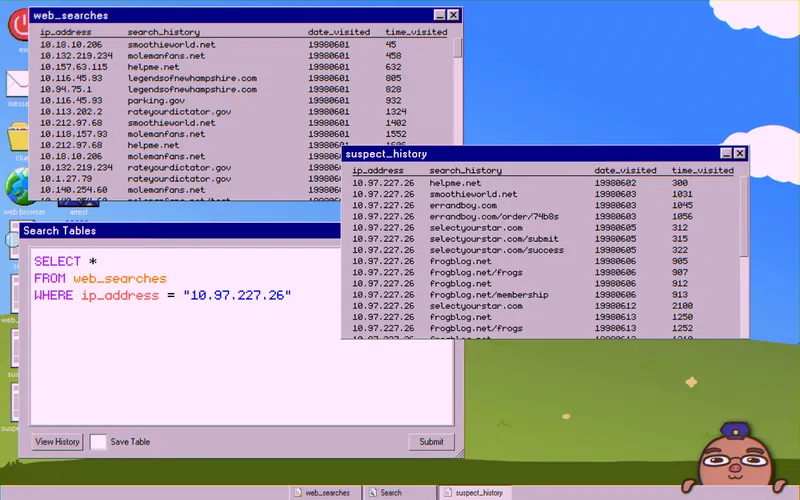
Task: Select IP 10.157.63.115 in web_searches
Action: point(74,67)
